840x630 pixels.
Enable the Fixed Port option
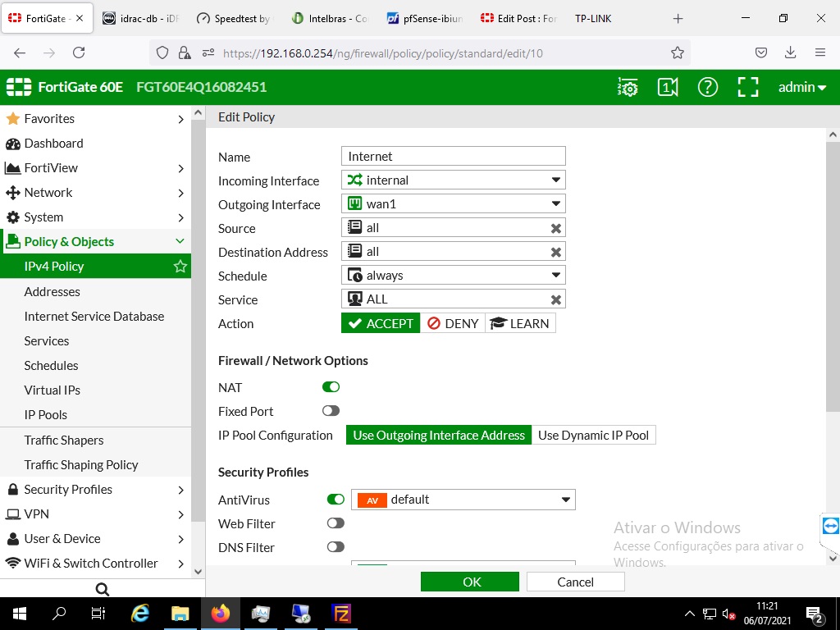[331, 410]
